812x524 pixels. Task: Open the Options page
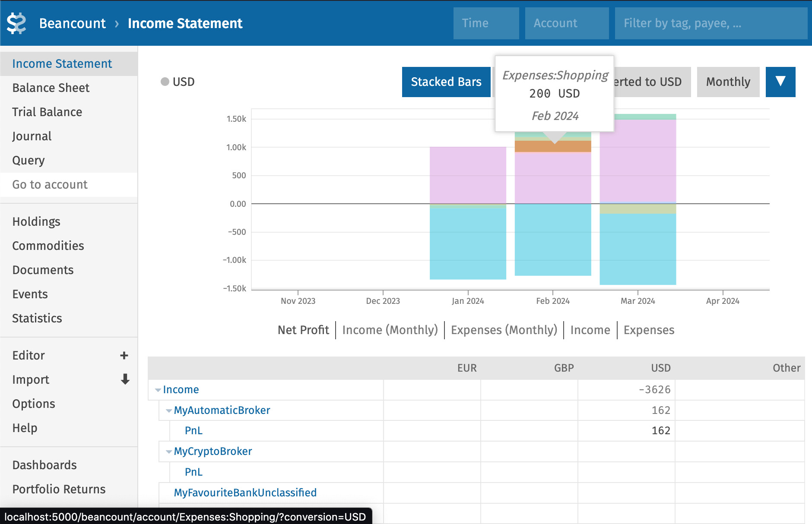[x=69, y=404]
